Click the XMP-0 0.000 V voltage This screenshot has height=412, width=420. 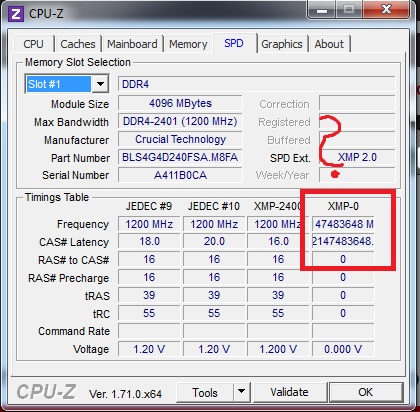[x=343, y=349]
